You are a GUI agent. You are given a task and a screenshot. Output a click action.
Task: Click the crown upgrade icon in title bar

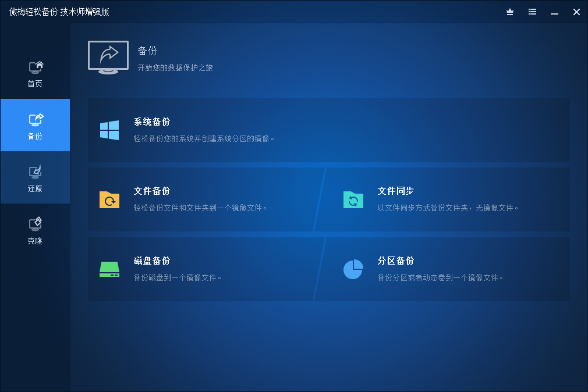(510, 12)
